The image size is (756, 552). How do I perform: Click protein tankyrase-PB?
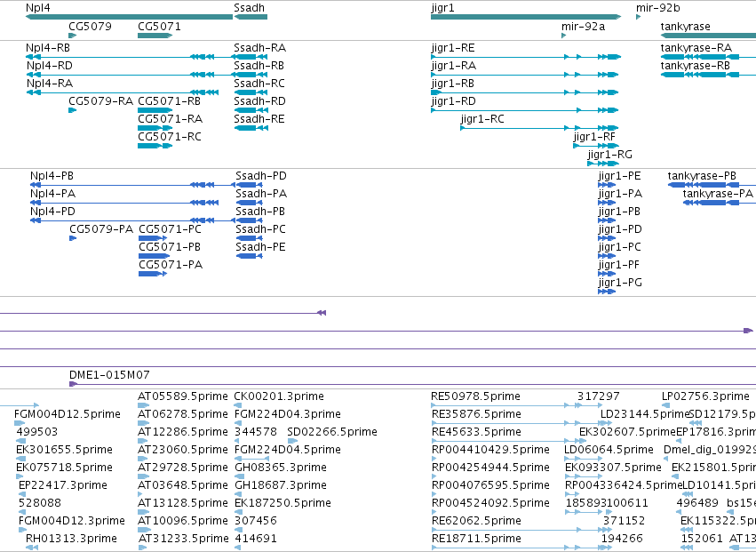(712, 185)
